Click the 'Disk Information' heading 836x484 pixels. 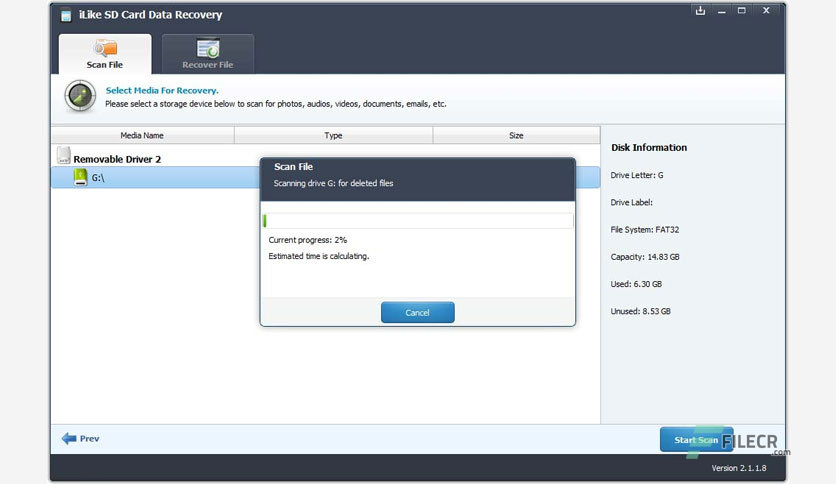pos(649,148)
